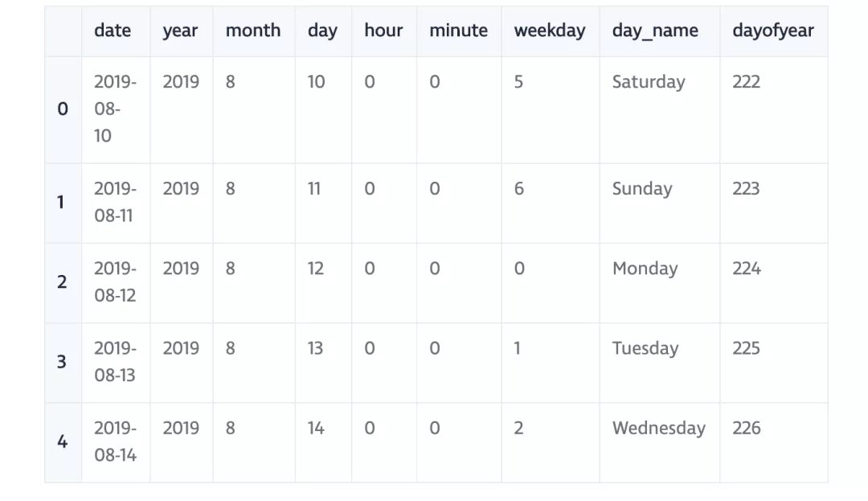This screenshot has height=501, width=868.
Task: Click the 'month' column header
Action: (x=253, y=31)
